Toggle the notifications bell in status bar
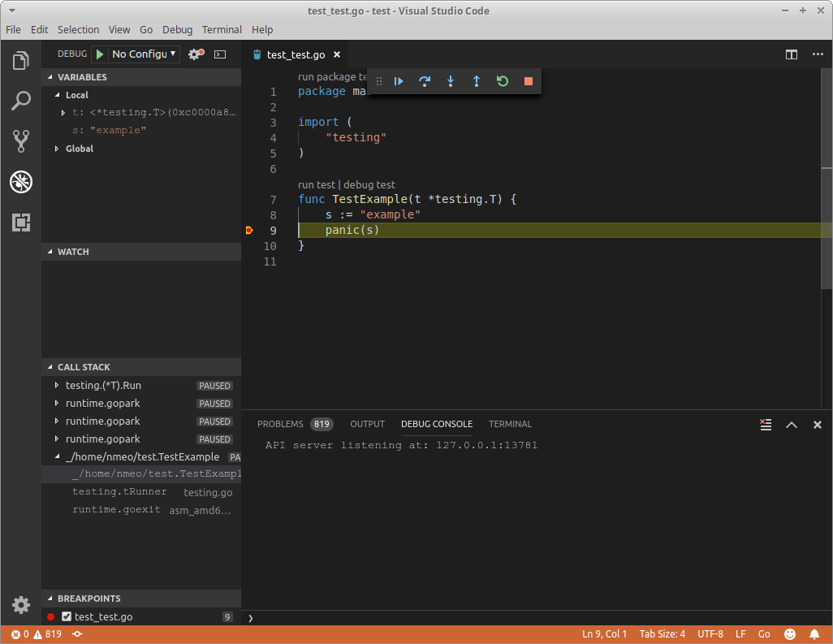Viewport: 833px width, 644px height. point(816,633)
